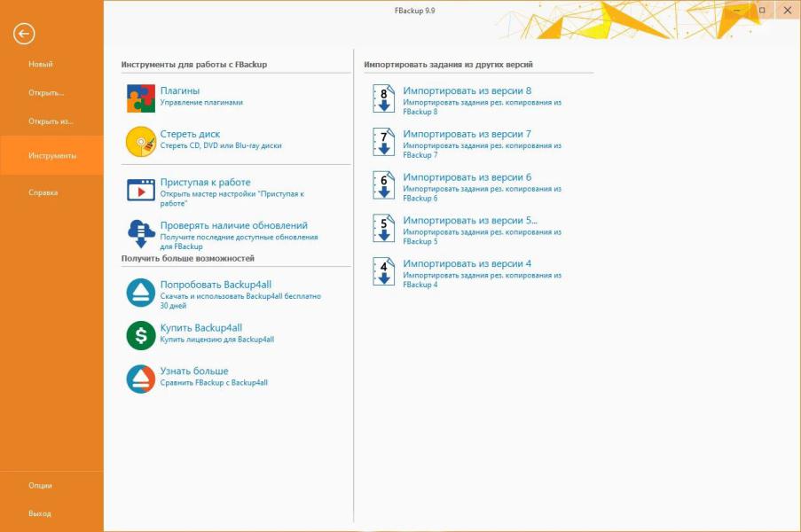
Task: Minimize the FBackup window
Action: pos(737,11)
